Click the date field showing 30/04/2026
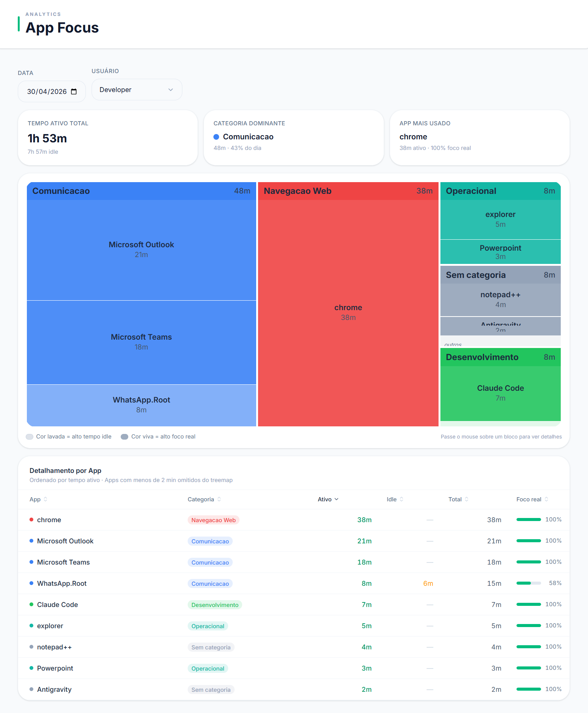Screen dimensions: 588x713 click(52, 92)
